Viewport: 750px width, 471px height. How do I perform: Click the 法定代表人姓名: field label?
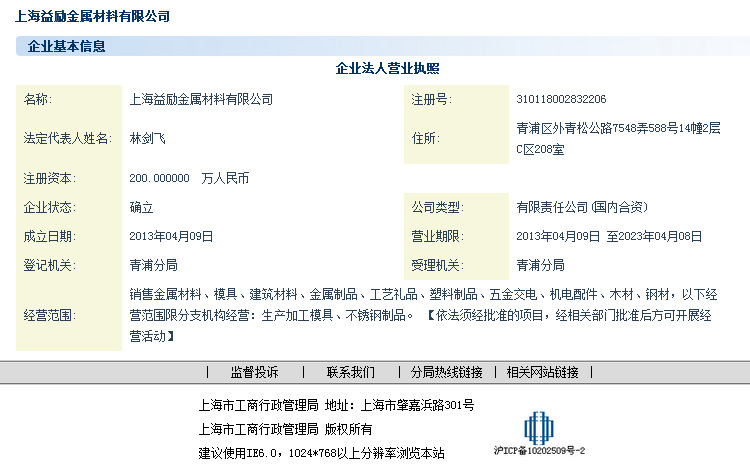[x=67, y=139]
